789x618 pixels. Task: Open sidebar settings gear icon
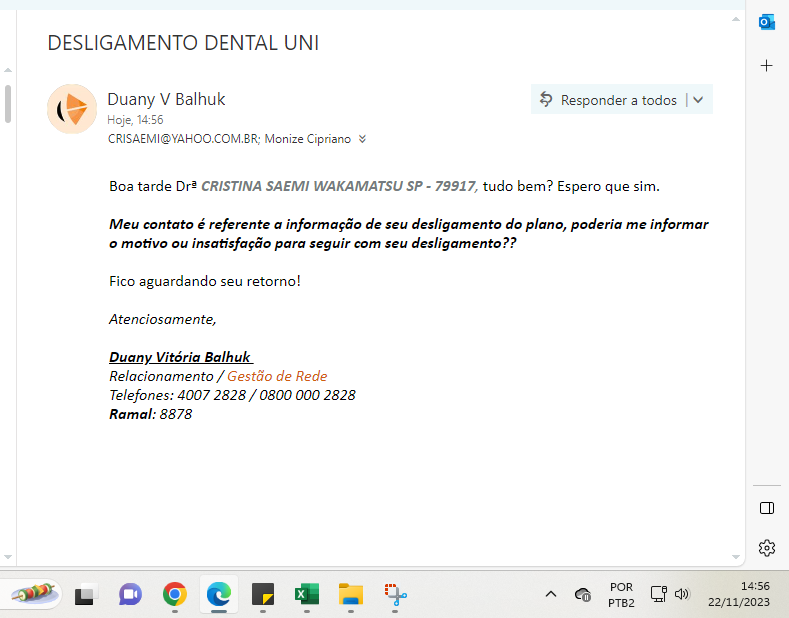tap(767, 548)
